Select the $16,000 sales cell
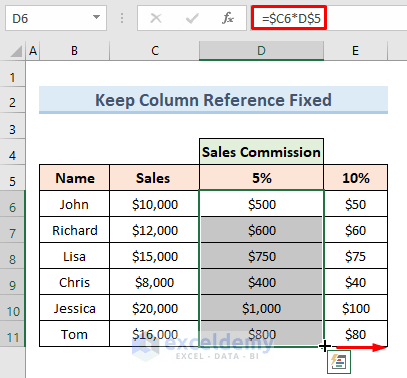The image size is (407, 378). coord(154,334)
